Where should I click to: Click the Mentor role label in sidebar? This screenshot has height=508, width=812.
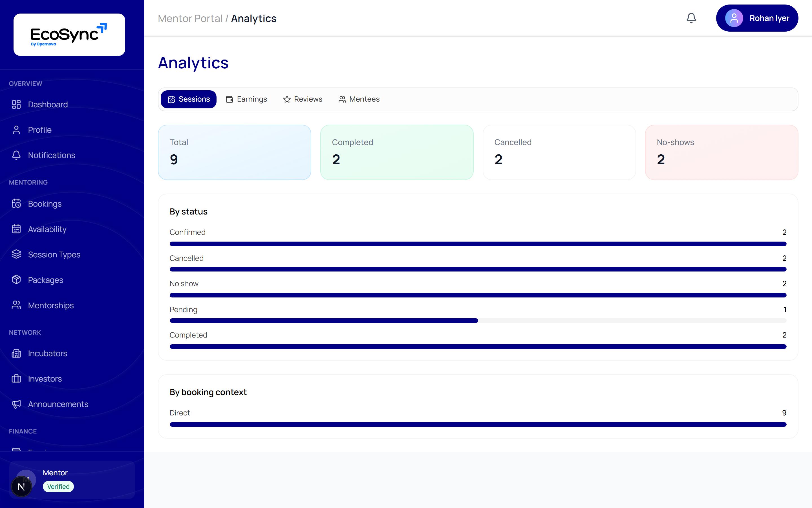pos(55,473)
